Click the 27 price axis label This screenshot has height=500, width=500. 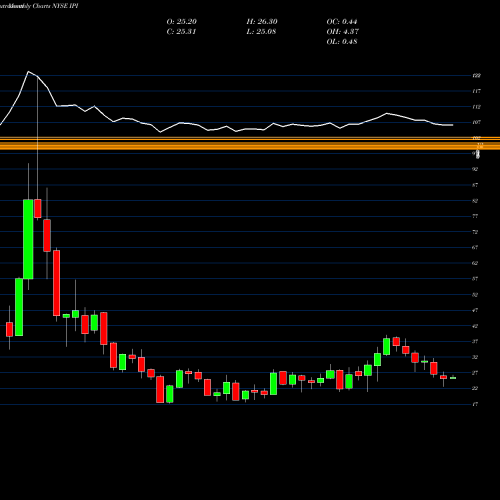pyautogui.click(x=475, y=373)
